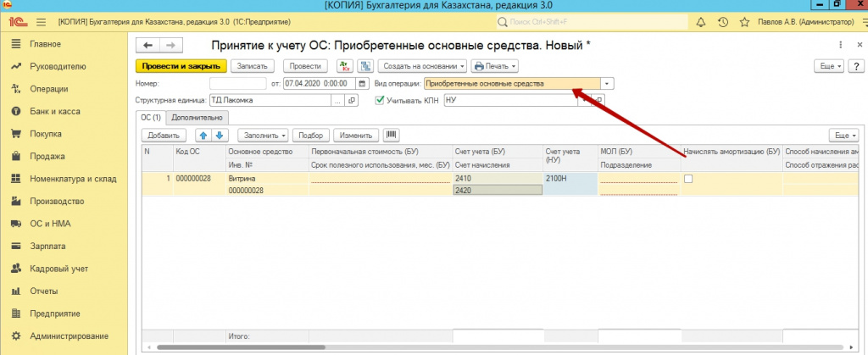The image size is (868, 355).
Task: Open the 1C main menu hamburger icon
Action: coord(41,23)
